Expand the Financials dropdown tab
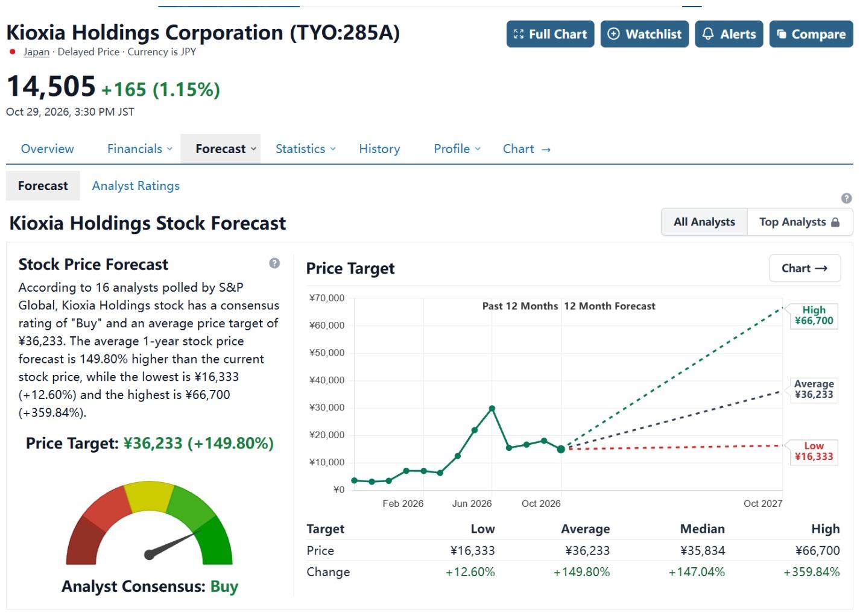This screenshot has width=860, height=616. click(139, 149)
